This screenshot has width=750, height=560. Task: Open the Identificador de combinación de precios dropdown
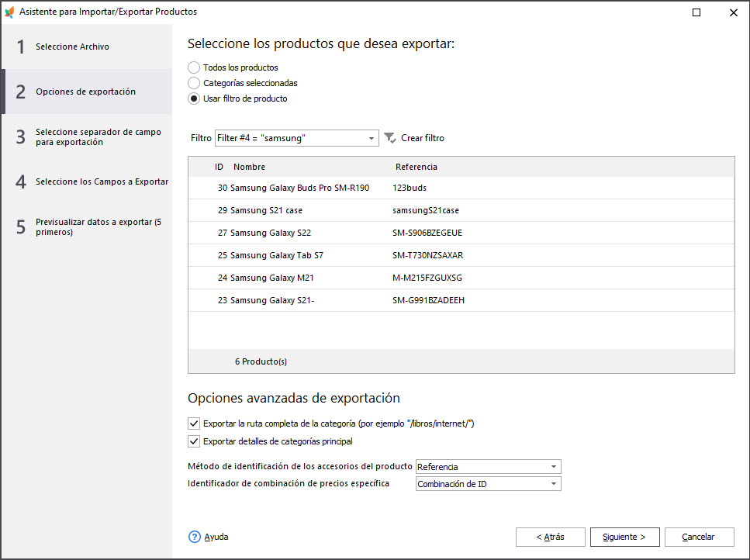pyautogui.click(x=488, y=483)
